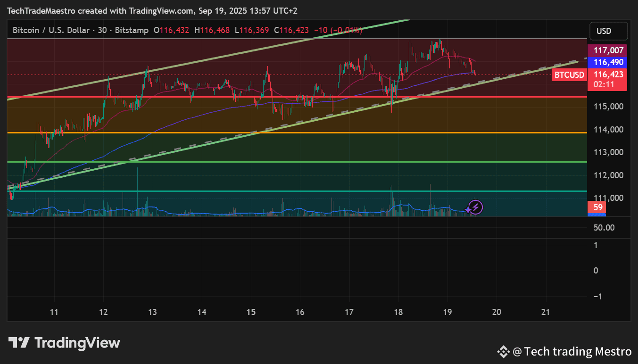Click the 112,000 price axis label
This screenshot has width=638, height=364.
point(608,175)
